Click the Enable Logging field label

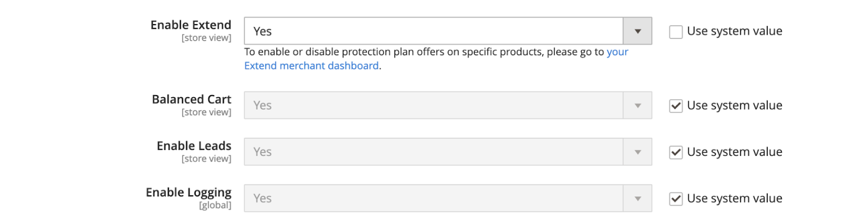[x=188, y=192]
